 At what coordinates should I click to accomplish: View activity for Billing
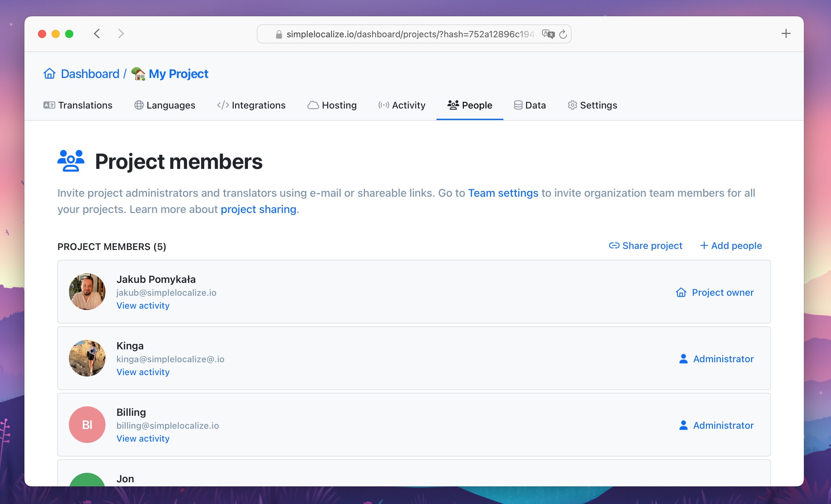pyautogui.click(x=143, y=439)
